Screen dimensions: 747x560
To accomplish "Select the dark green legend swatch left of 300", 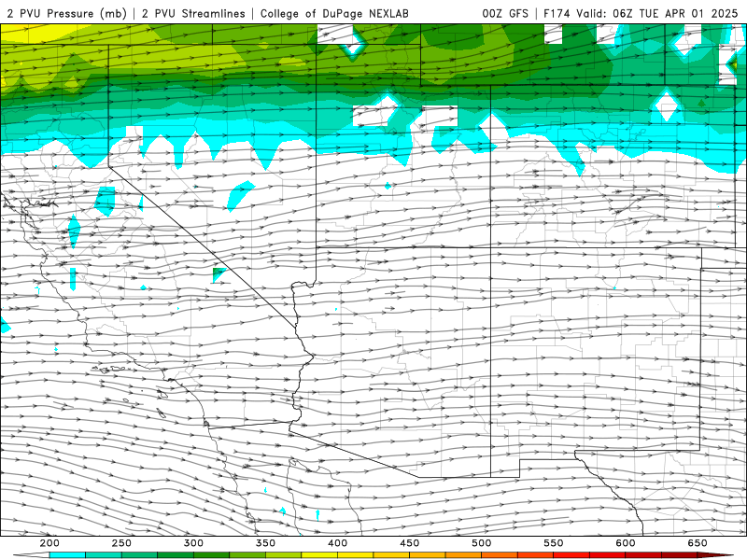I will point(176,555).
